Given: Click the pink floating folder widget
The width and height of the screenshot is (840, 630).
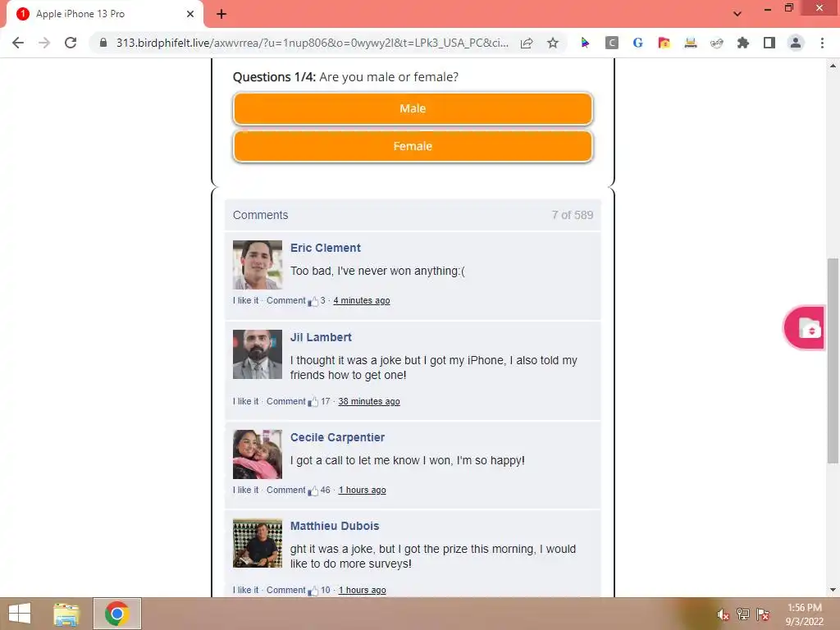Looking at the screenshot, I should 805,328.
